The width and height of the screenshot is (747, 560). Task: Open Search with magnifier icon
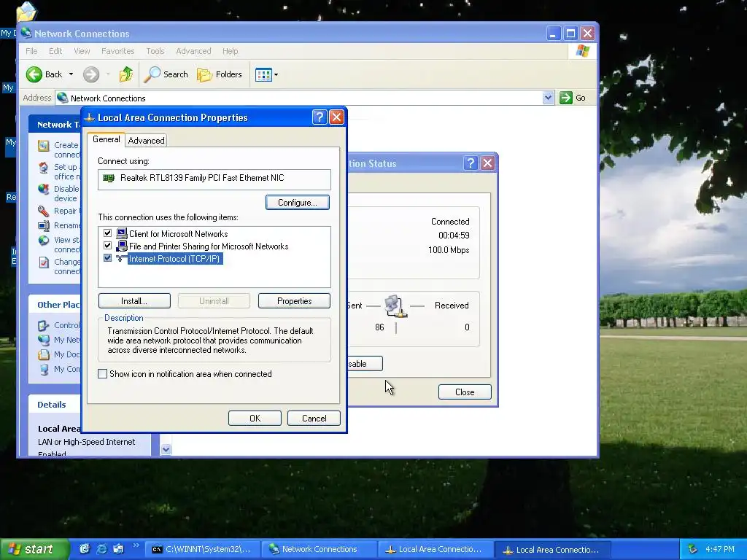166,74
